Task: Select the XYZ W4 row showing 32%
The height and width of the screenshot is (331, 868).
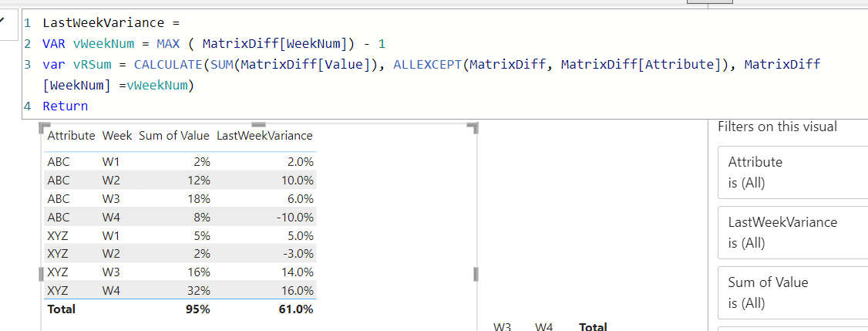Action: click(180, 291)
